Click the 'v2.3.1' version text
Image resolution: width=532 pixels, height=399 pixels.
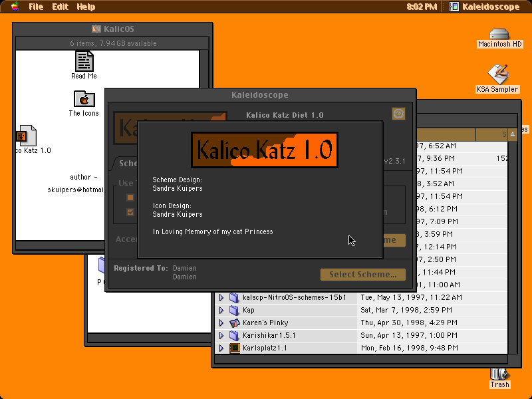(394, 161)
